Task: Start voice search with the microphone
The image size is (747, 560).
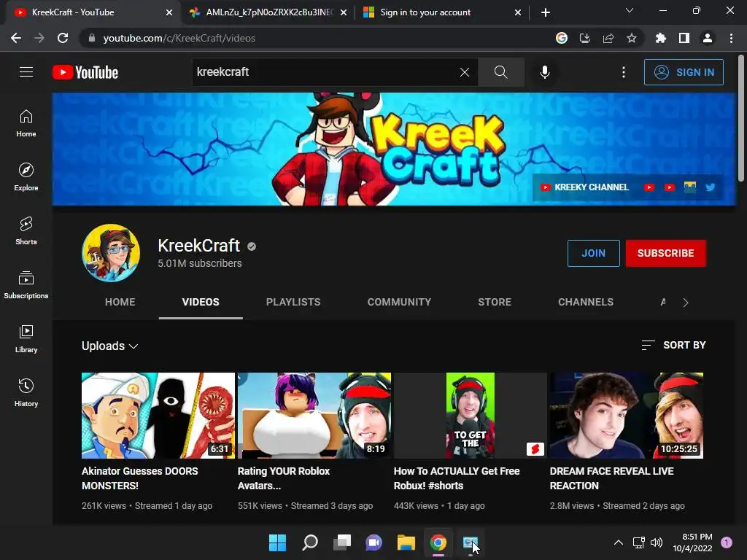Action: pyautogui.click(x=544, y=72)
